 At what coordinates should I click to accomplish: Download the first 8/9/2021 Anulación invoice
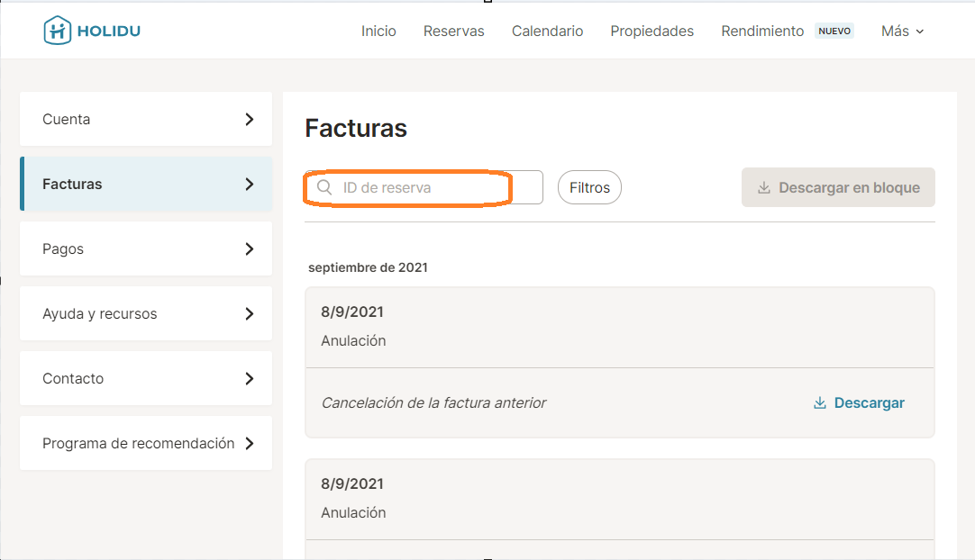pos(869,403)
